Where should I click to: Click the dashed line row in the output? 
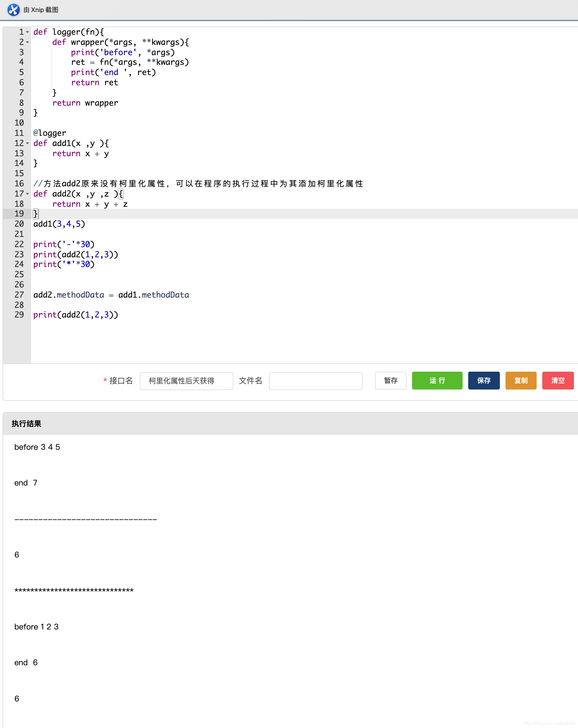pos(86,519)
